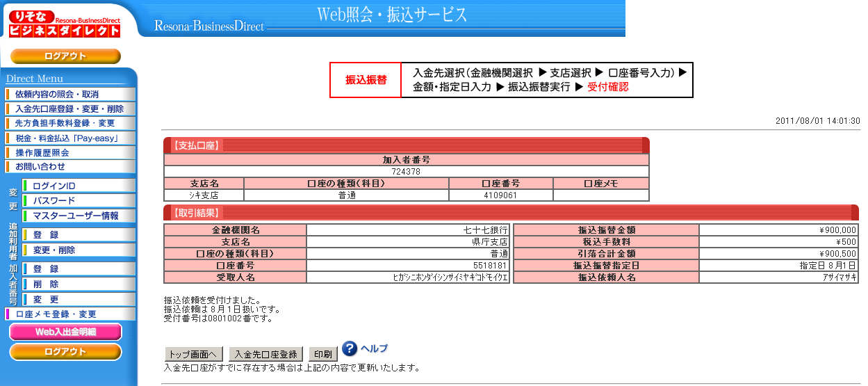Image resolution: width=868 pixels, height=386 pixels.
Task: Open ログインID change menu item
Action: [x=79, y=186]
